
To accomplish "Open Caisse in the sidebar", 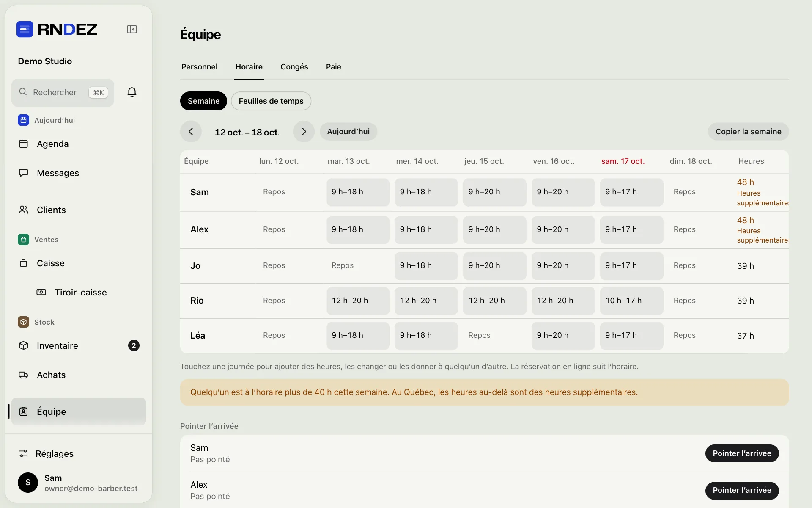I will pos(79,263).
